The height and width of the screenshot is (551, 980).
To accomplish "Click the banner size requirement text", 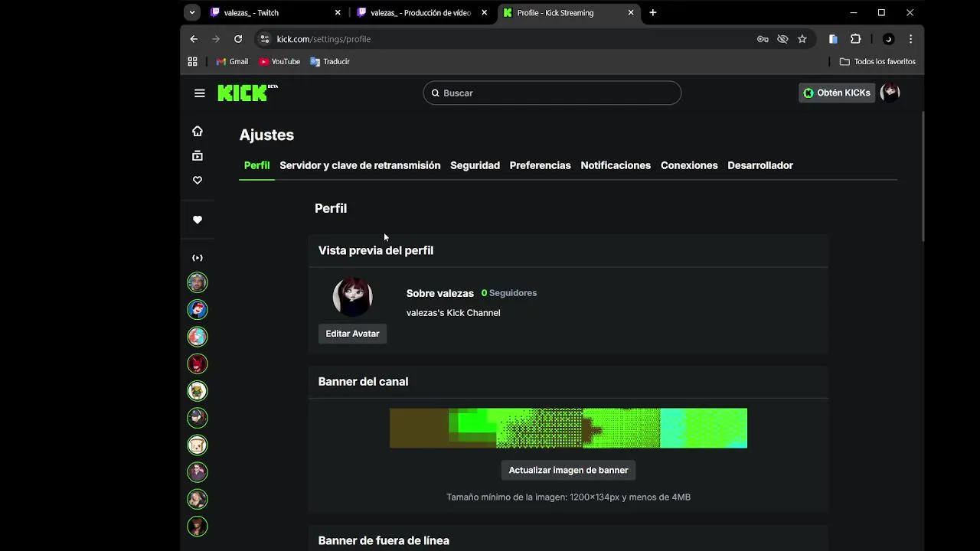I will tap(568, 497).
